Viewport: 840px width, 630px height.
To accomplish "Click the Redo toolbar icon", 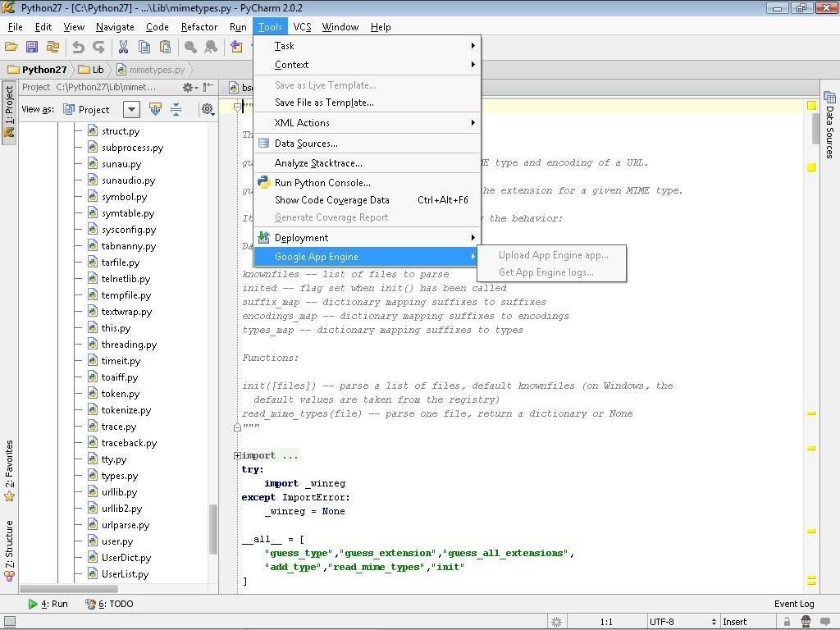I will (98, 47).
